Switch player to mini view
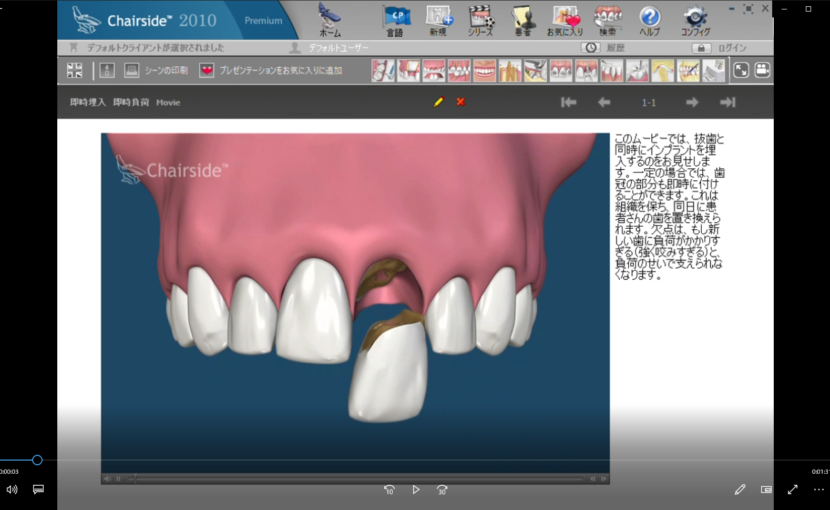 [x=766, y=490]
